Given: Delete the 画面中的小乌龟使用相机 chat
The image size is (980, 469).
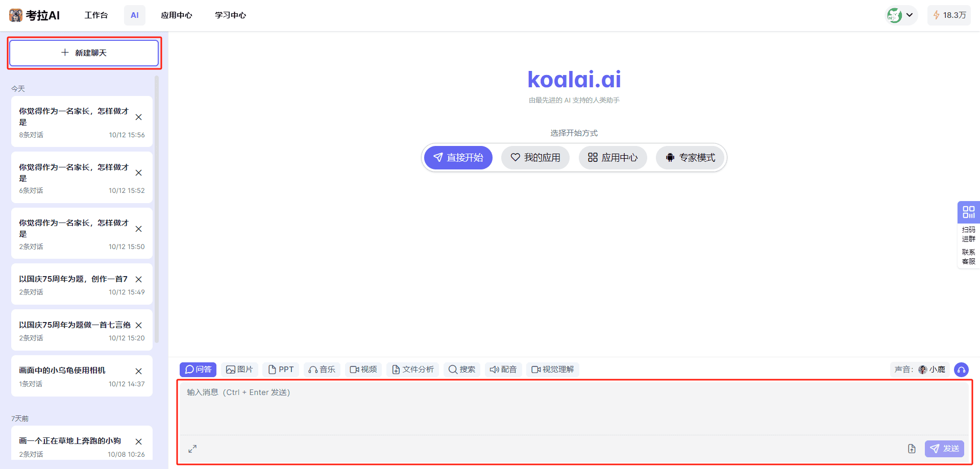Looking at the screenshot, I should pyautogui.click(x=138, y=371).
